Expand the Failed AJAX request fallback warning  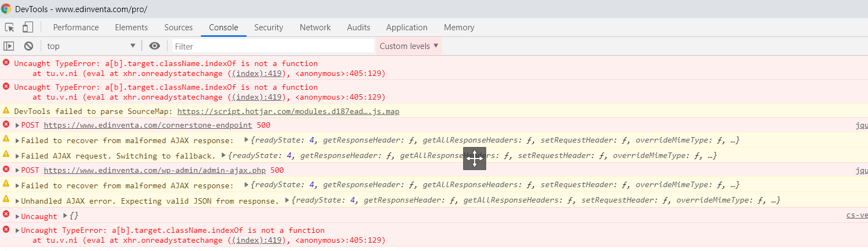(x=18, y=156)
